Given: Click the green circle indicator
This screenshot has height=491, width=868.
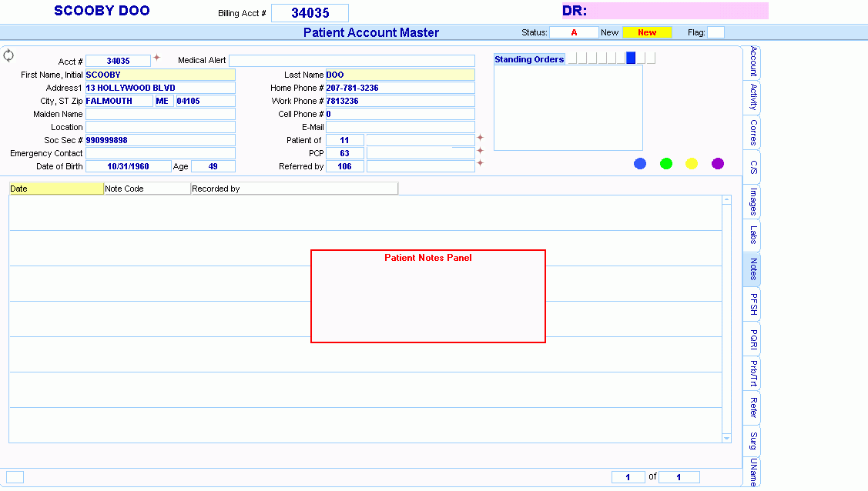Looking at the screenshot, I should coord(666,163).
